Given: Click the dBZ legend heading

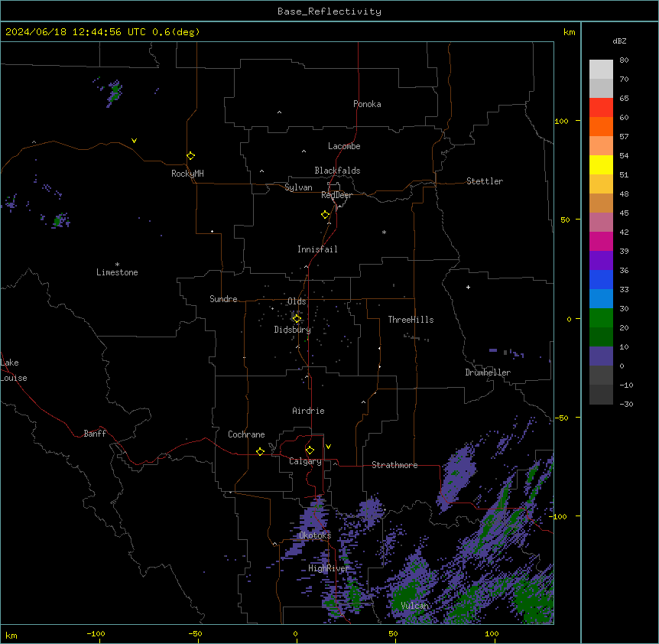Looking at the screenshot, I should [x=619, y=41].
